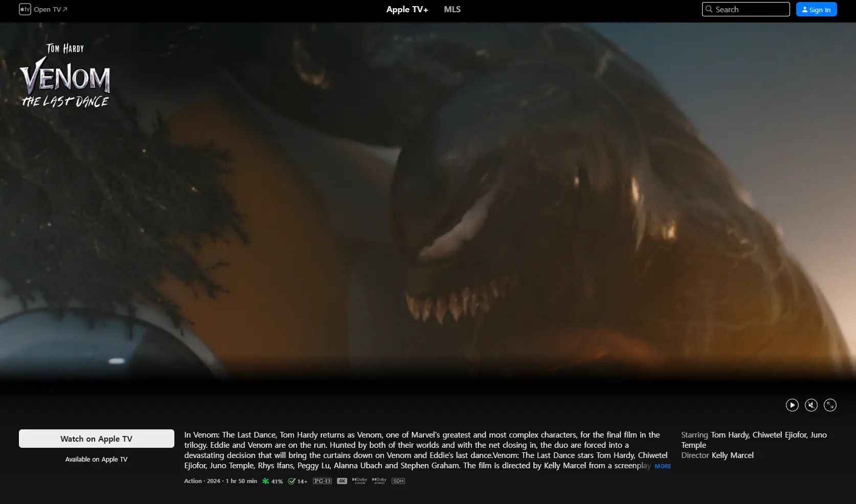The width and height of the screenshot is (856, 504).
Task: Click the Dolby Vision badge
Action: click(359, 481)
